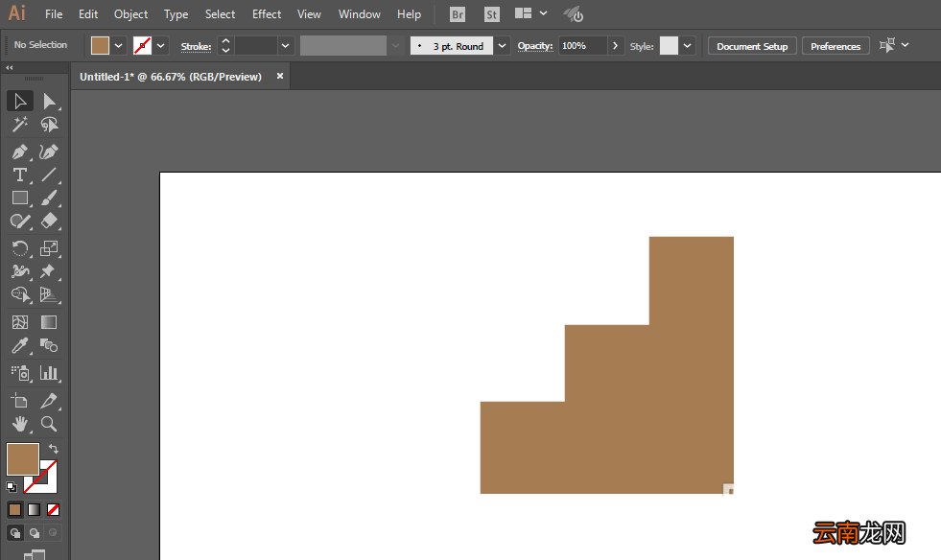Open the graphic Style dropdown
Viewport: 941px width, 560px height.
[x=687, y=46]
